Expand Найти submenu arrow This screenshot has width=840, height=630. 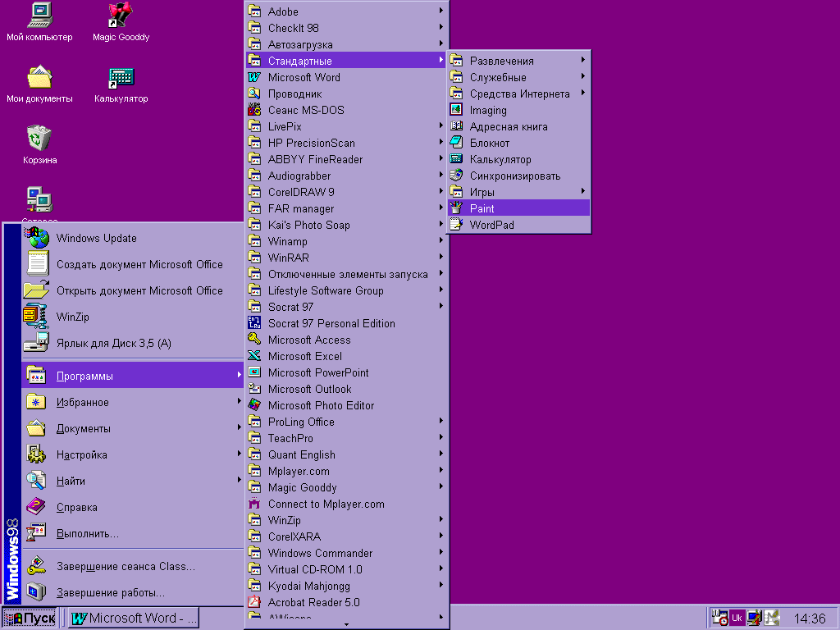239,480
